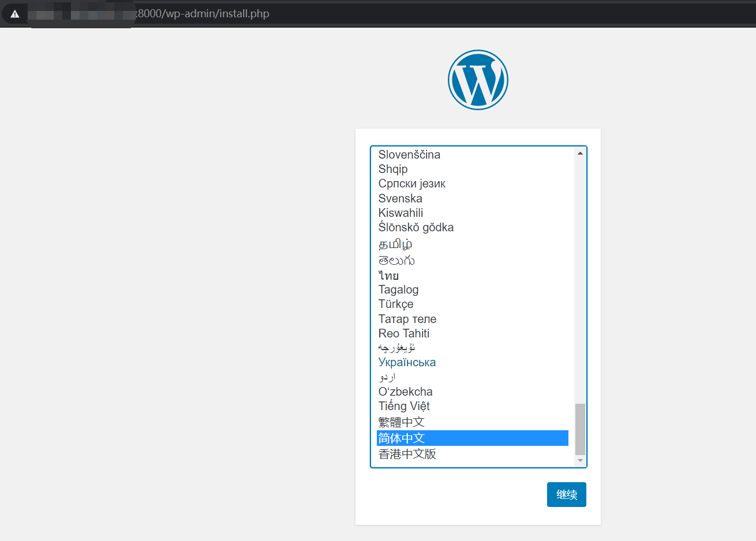Select Shqip language
The height and width of the screenshot is (541, 756).
473,169
